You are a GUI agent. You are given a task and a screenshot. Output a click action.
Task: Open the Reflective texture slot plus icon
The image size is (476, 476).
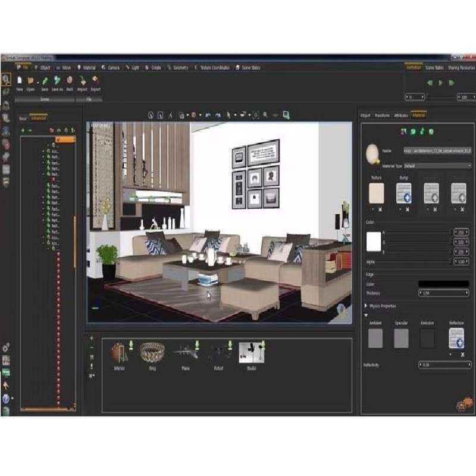click(459, 343)
